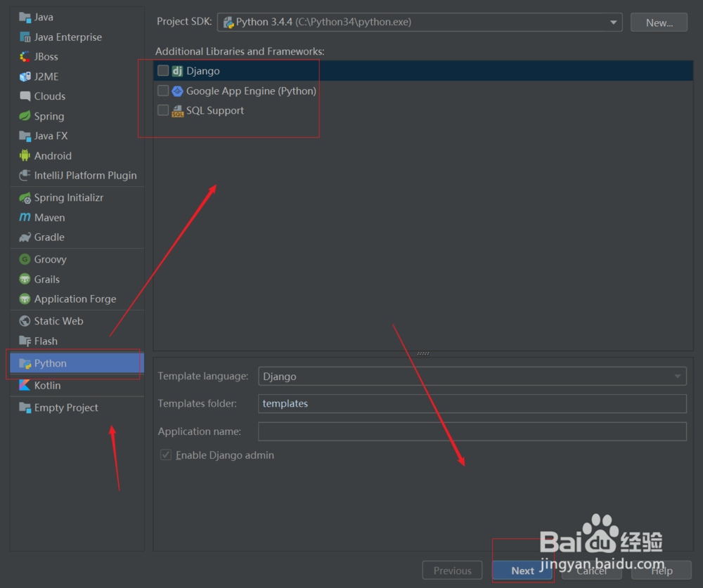The height and width of the screenshot is (588, 703).
Task: Select the Spring Initializr icon
Action: (x=25, y=197)
